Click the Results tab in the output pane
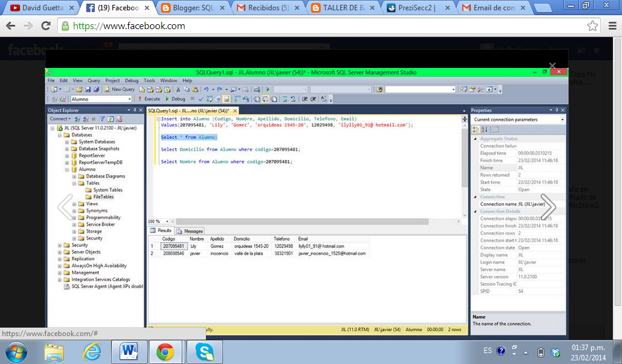Image resolution: width=622 pixels, height=364 pixels. [x=162, y=231]
